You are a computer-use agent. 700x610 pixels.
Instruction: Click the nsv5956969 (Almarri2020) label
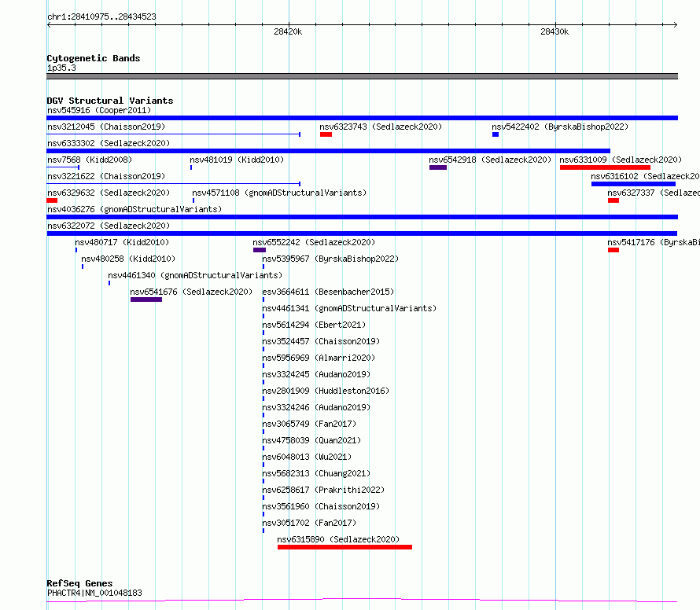[x=319, y=358]
